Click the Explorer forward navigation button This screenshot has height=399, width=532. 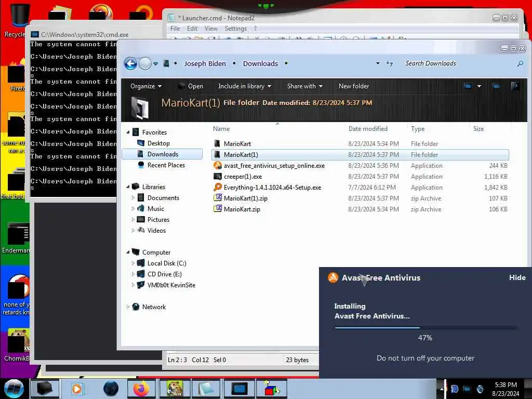[145, 63]
